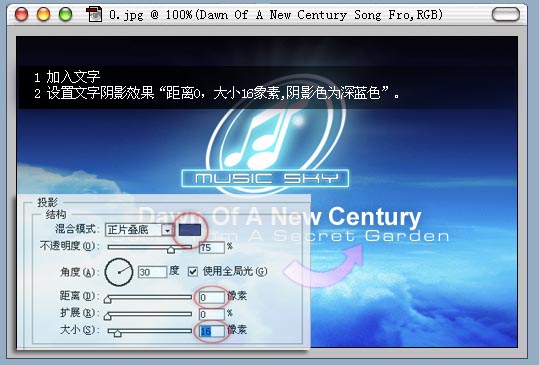Click the 角度 angle dial
539x365 pixels.
119,272
